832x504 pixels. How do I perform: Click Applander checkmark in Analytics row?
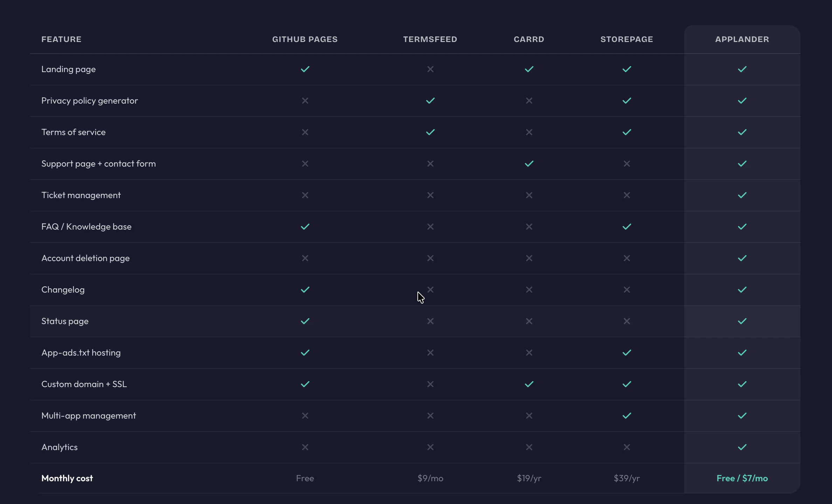click(742, 447)
